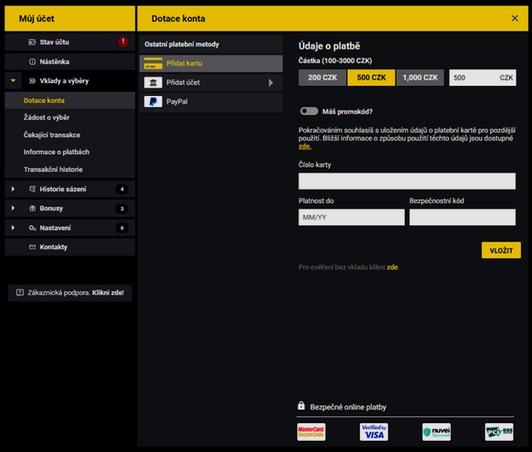The height and width of the screenshot is (452, 532).
Task: Select the credit card icon for Přidat kartu
Action: [153, 63]
